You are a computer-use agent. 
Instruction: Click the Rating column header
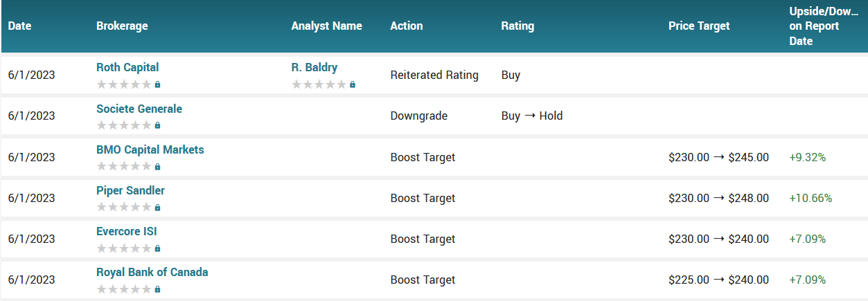tap(517, 26)
